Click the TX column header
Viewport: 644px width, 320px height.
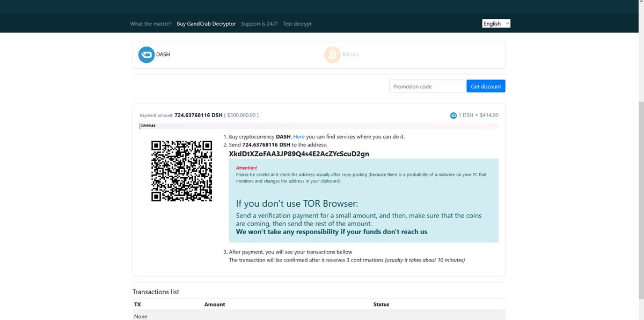[137, 304]
